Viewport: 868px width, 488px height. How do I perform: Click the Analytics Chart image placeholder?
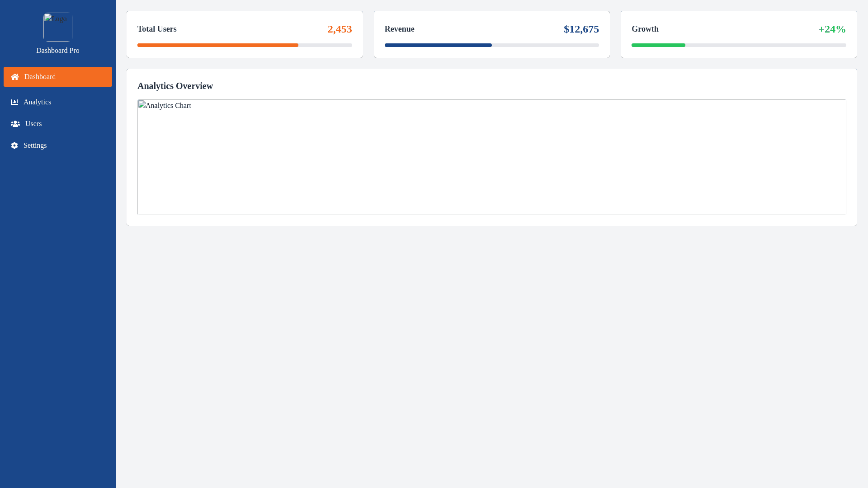pos(492,157)
